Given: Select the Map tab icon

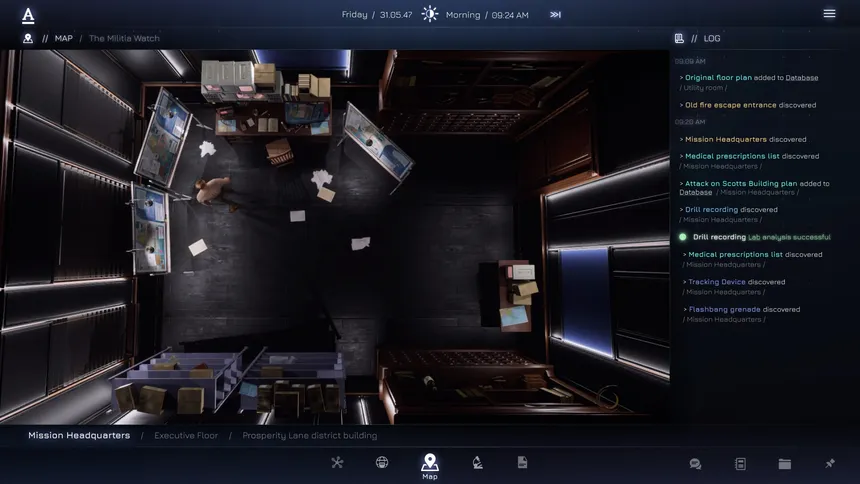Looking at the screenshot, I should click(429, 462).
